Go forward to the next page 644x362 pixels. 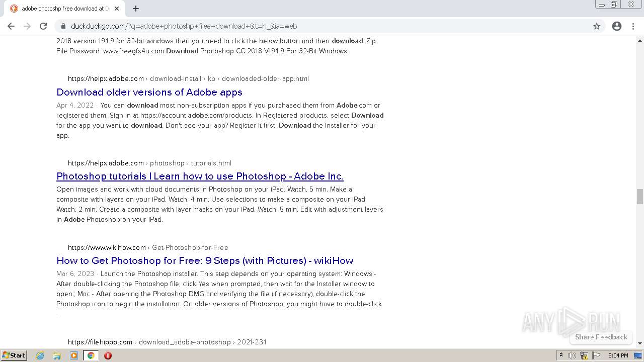[x=27, y=26]
